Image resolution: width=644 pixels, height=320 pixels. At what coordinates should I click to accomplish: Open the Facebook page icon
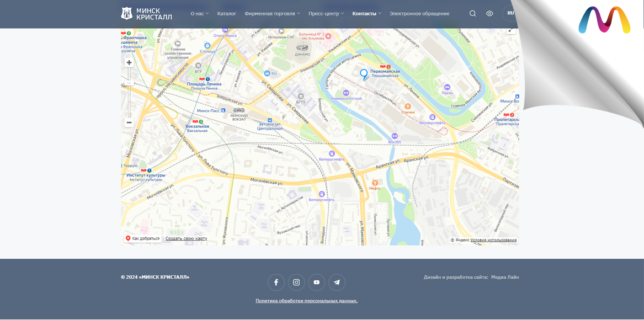coord(276,282)
